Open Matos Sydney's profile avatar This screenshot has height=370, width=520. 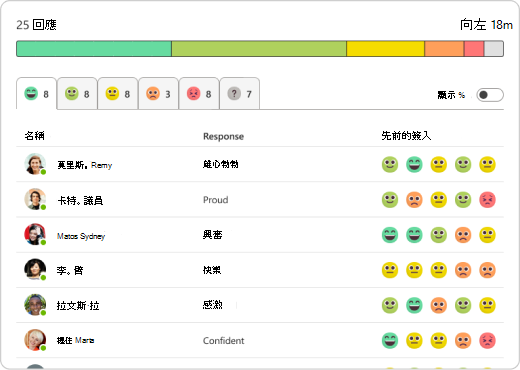35,234
